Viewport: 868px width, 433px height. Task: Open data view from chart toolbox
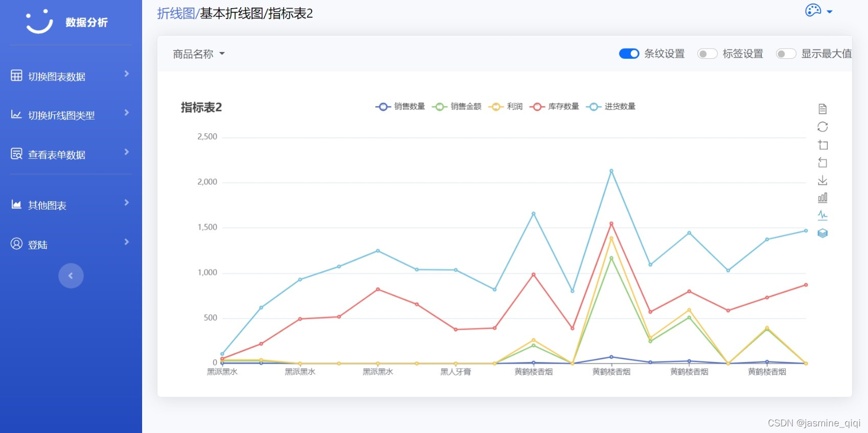click(823, 109)
